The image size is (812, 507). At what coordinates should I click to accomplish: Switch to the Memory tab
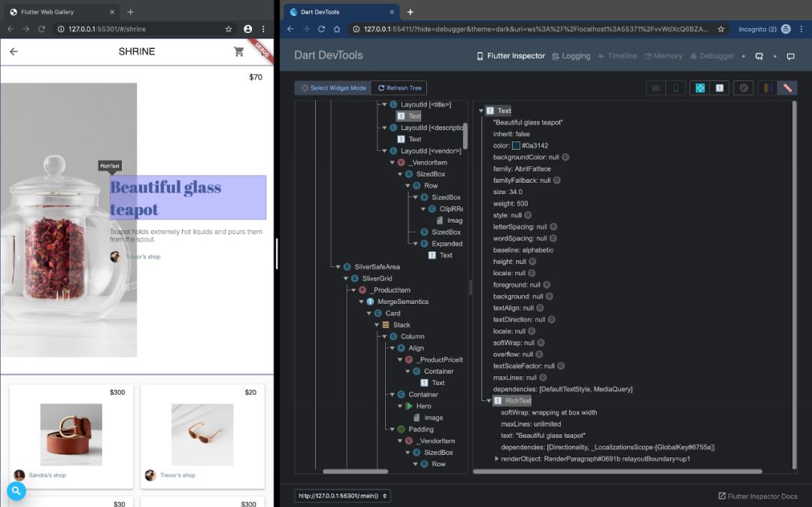[663, 56]
